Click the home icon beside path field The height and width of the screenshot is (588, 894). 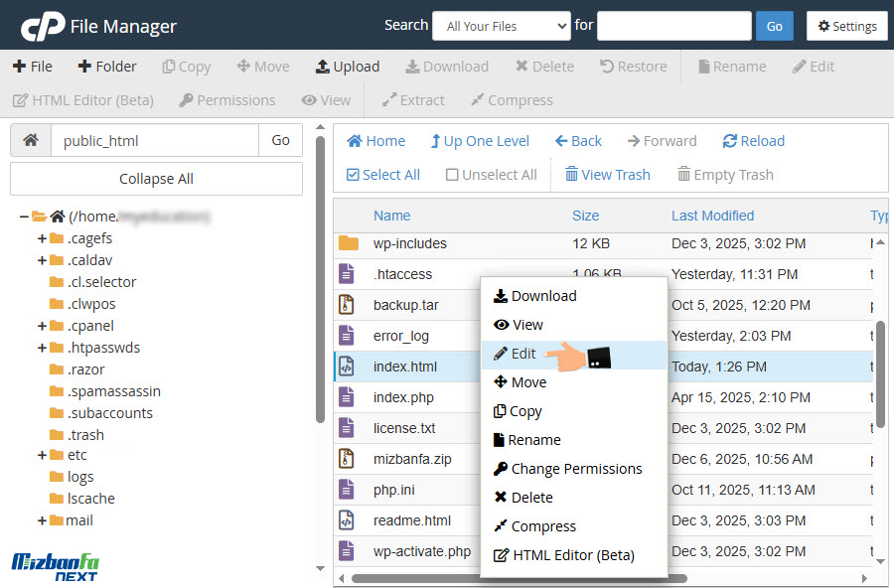[31, 140]
